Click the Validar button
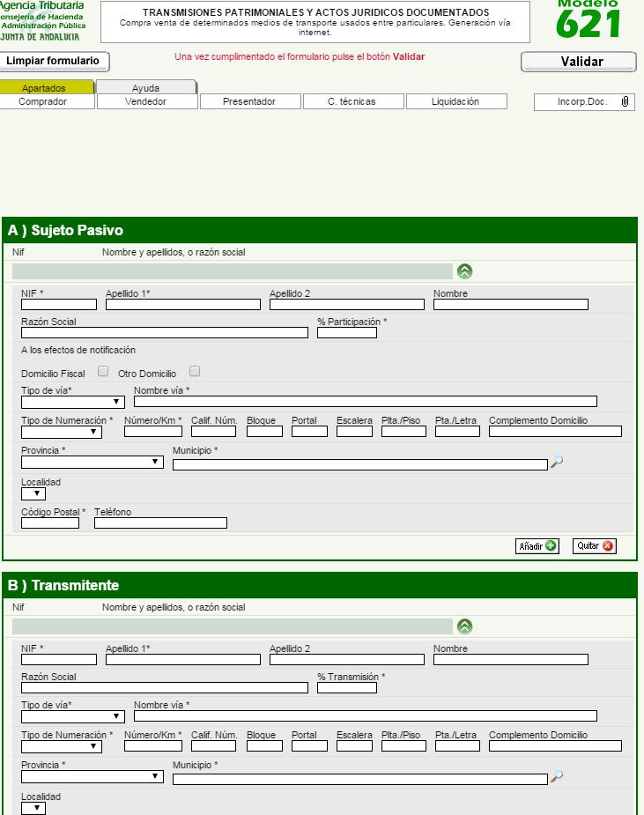The image size is (644, 815). pos(579,62)
